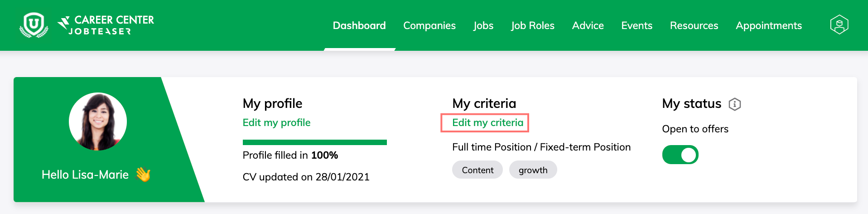The image size is (868, 214).
Task: Go to the Jobs page
Action: [x=483, y=25]
